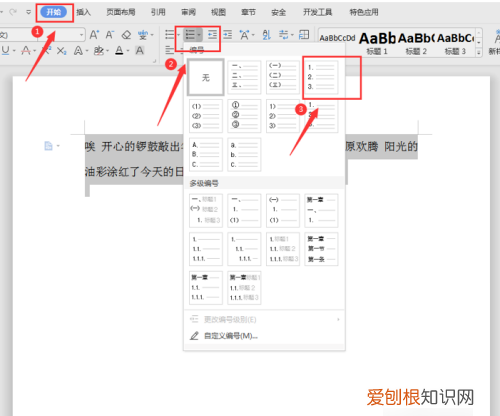The image size is (500, 416).
Task: Expand the numbering dropdown arrow
Action: click(x=199, y=35)
